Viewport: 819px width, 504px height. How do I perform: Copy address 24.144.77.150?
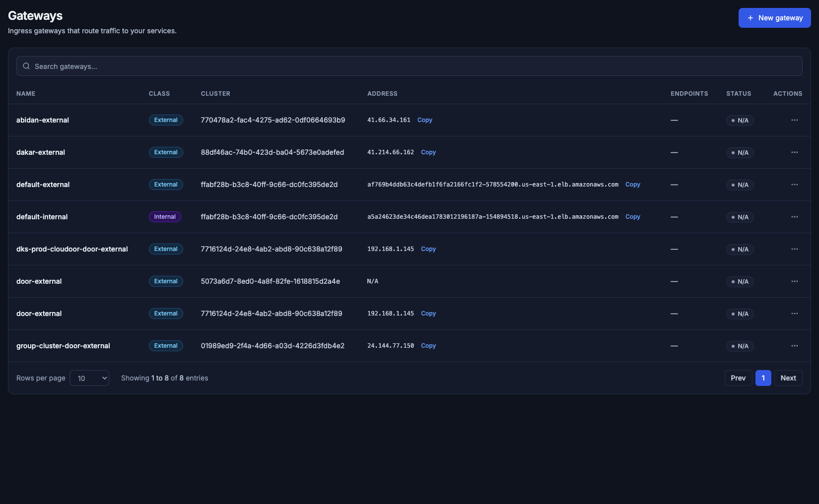[428, 346]
